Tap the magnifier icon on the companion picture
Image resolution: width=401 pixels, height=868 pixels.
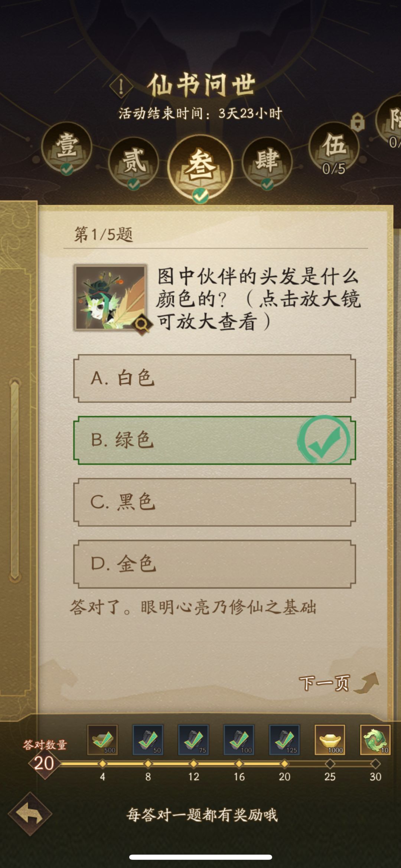point(141,324)
